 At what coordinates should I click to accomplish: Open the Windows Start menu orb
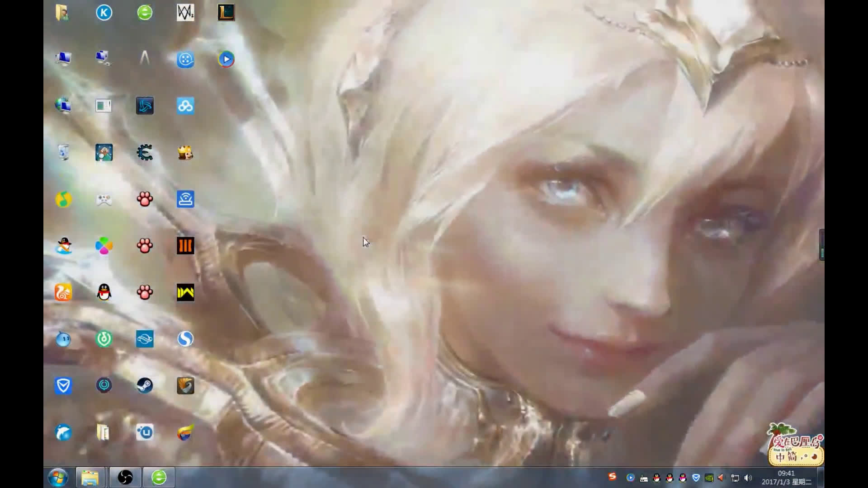(x=58, y=478)
